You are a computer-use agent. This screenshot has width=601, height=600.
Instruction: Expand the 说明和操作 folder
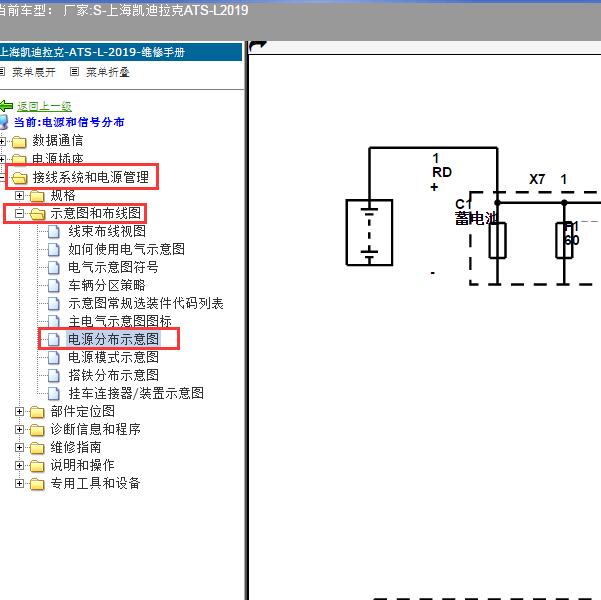[19, 465]
